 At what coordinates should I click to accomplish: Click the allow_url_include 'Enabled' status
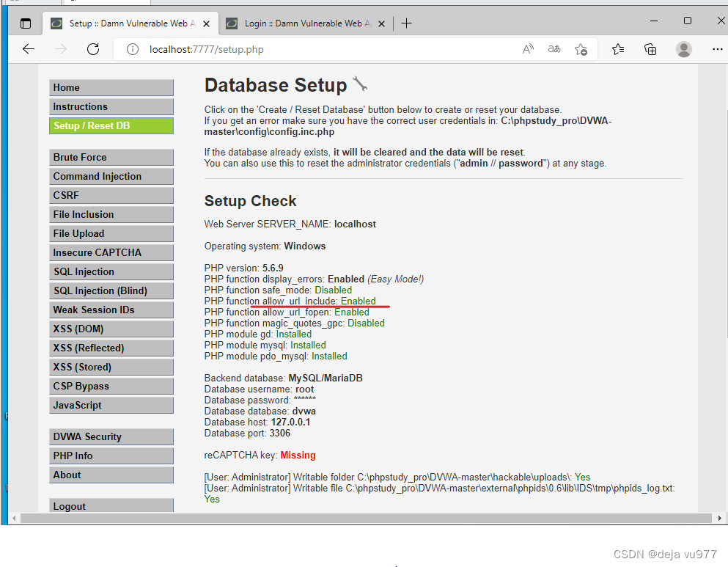358,301
